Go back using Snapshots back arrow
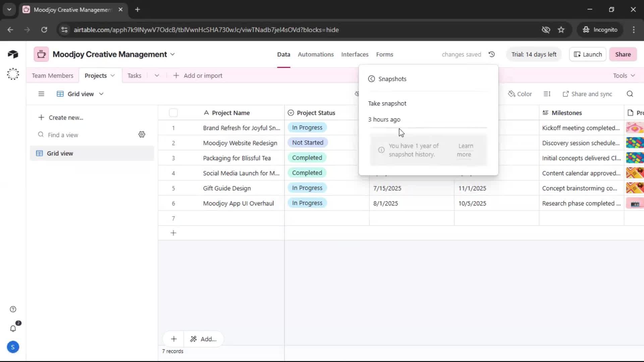Screen dimensions: 644x362 click(371, 79)
